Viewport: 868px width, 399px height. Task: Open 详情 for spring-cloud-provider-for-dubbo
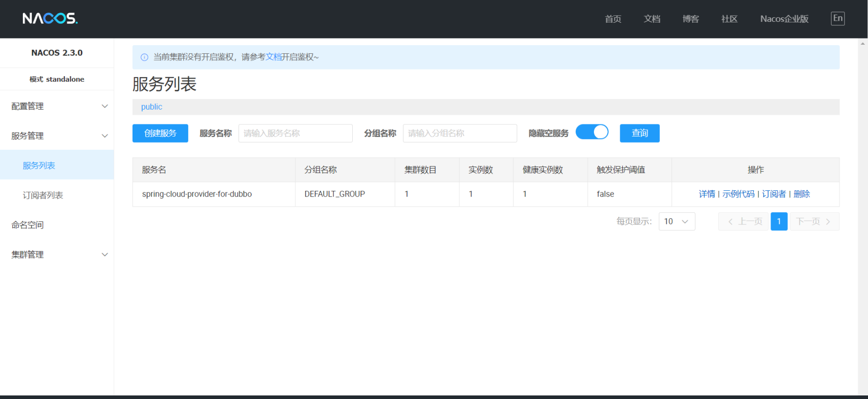coord(707,194)
